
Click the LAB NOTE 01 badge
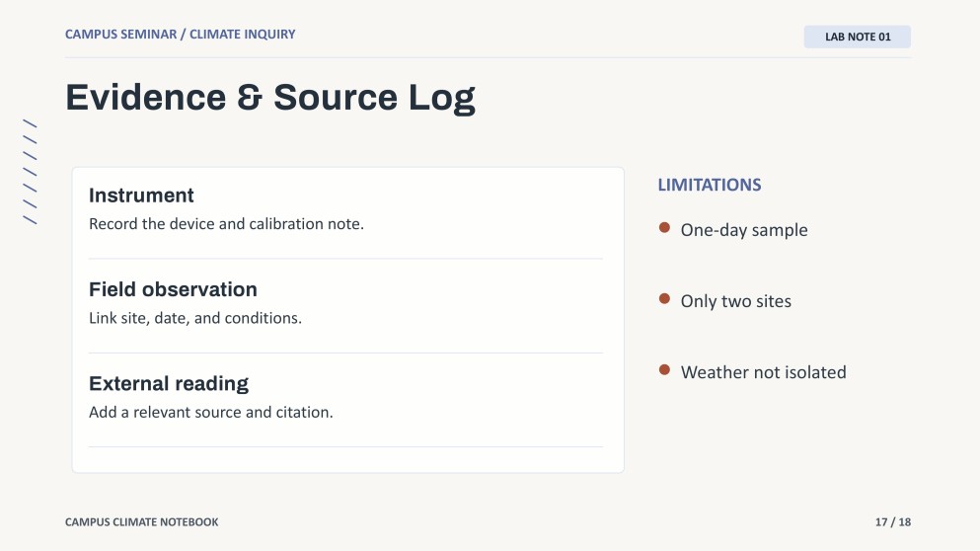click(x=857, y=37)
